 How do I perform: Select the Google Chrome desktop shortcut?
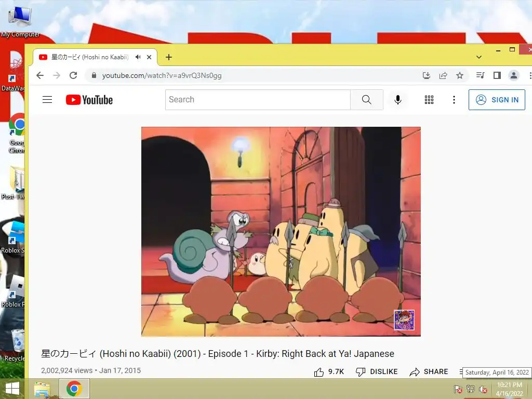(x=15, y=133)
